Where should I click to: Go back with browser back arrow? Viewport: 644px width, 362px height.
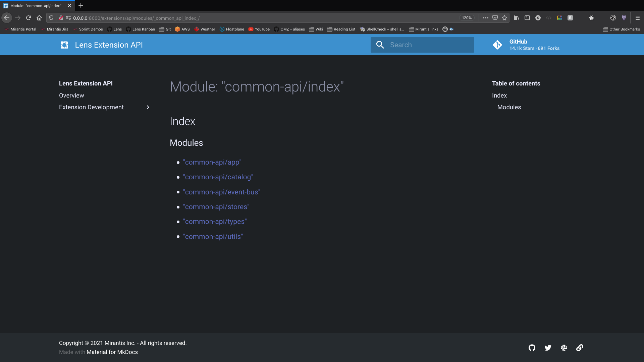(x=7, y=18)
